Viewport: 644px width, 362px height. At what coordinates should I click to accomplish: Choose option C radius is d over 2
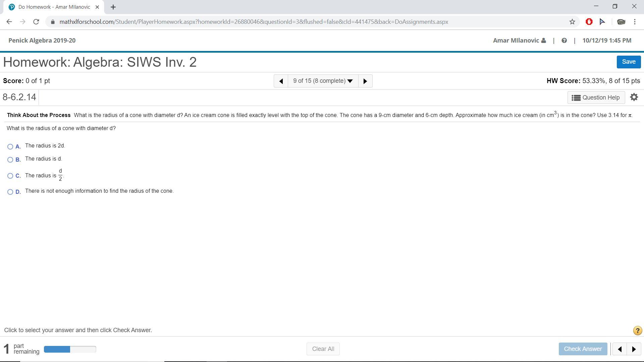coord(10,176)
